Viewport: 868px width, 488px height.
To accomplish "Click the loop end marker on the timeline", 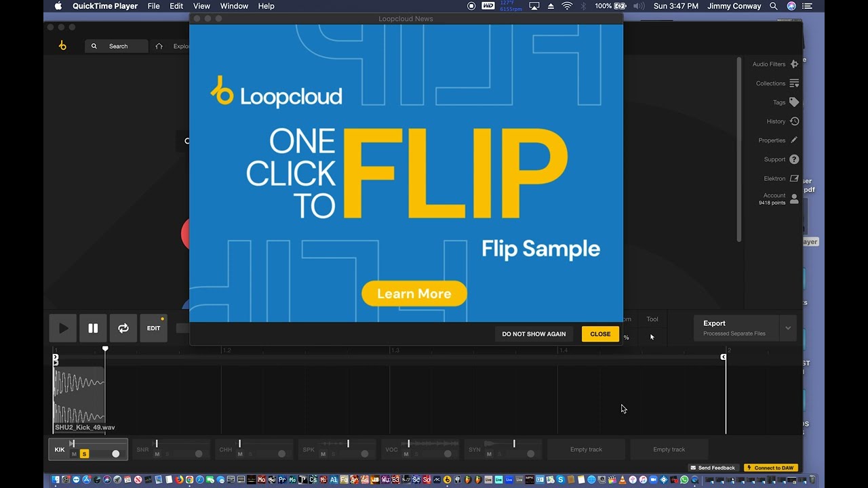I will [x=724, y=357].
